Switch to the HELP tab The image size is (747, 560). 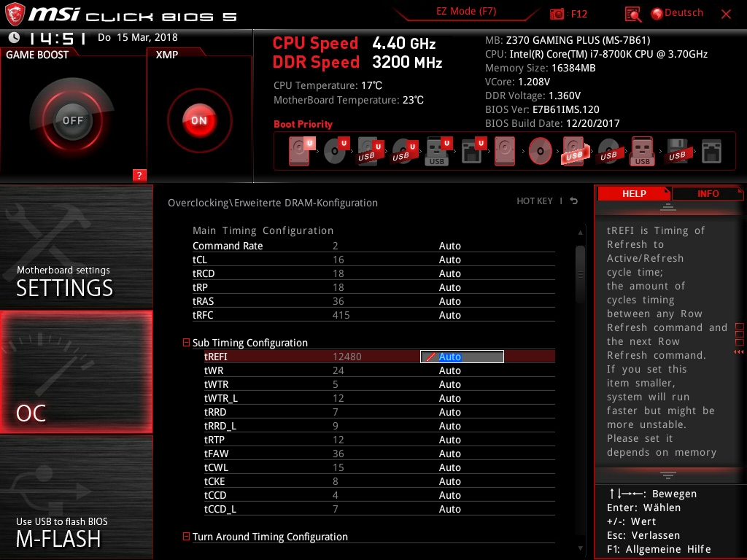pos(634,194)
